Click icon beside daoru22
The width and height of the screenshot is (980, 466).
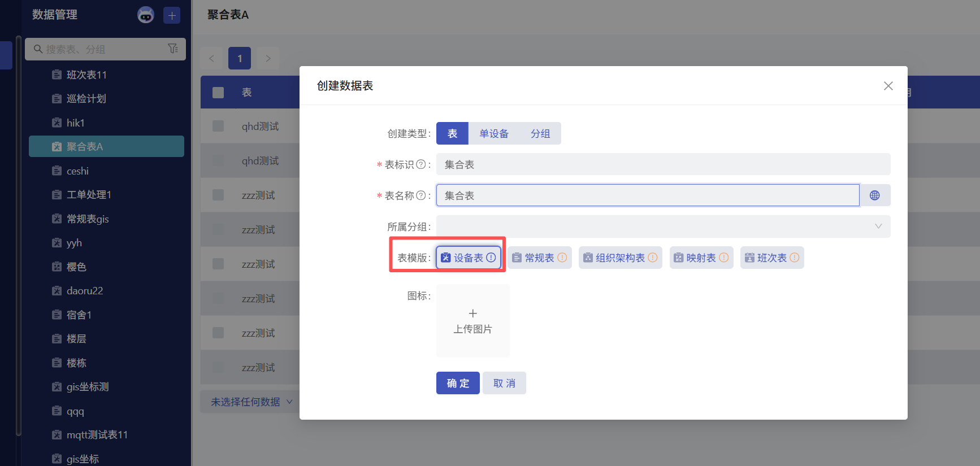pyautogui.click(x=57, y=291)
